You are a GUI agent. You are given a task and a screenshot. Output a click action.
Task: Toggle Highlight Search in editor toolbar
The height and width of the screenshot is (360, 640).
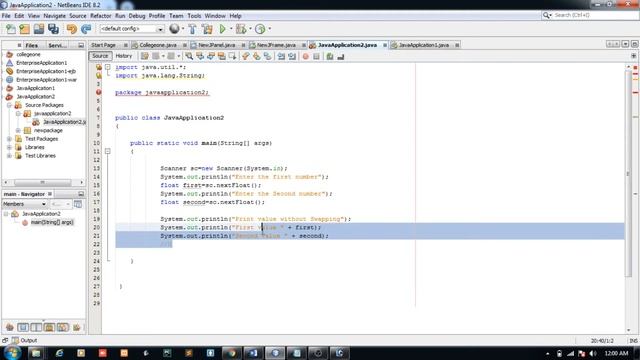click(x=222, y=56)
